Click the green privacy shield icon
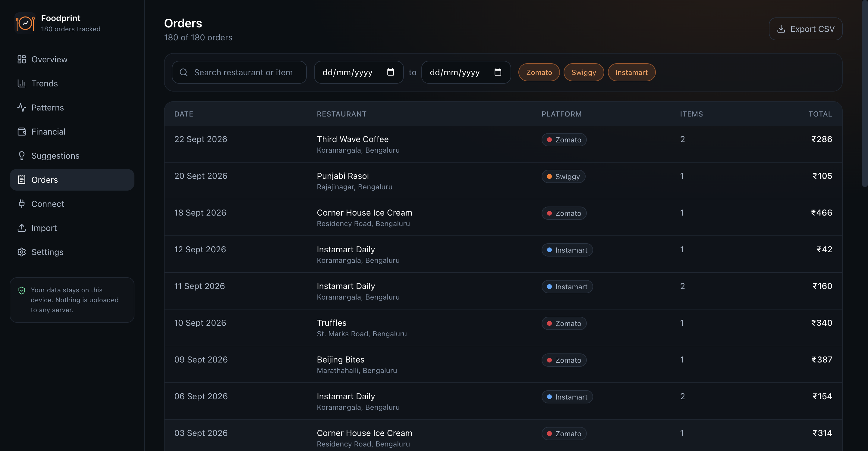The height and width of the screenshot is (451, 868). tap(22, 291)
